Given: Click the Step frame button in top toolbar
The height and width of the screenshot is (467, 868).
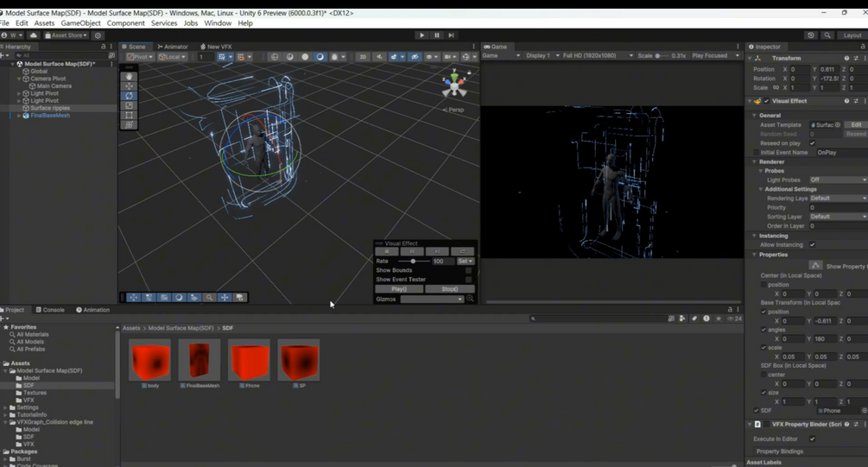Looking at the screenshot, I should (x=451, y=35).
